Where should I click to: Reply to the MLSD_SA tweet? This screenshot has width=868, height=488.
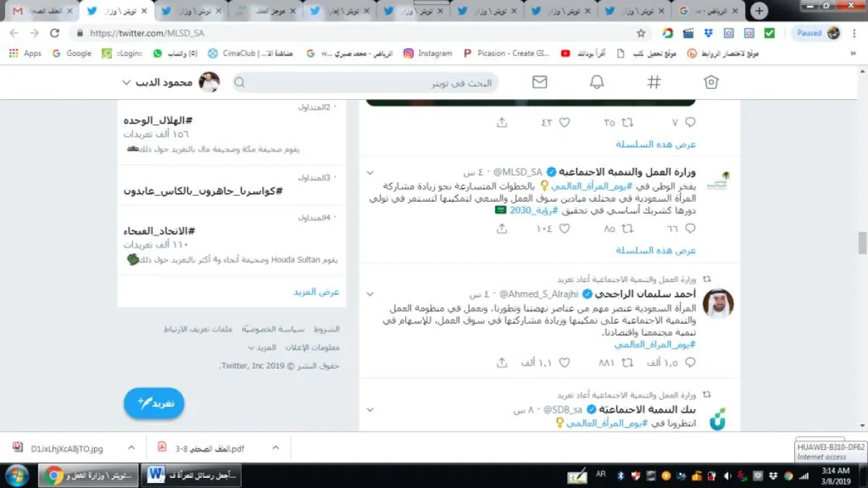click(x=690, y=228)
